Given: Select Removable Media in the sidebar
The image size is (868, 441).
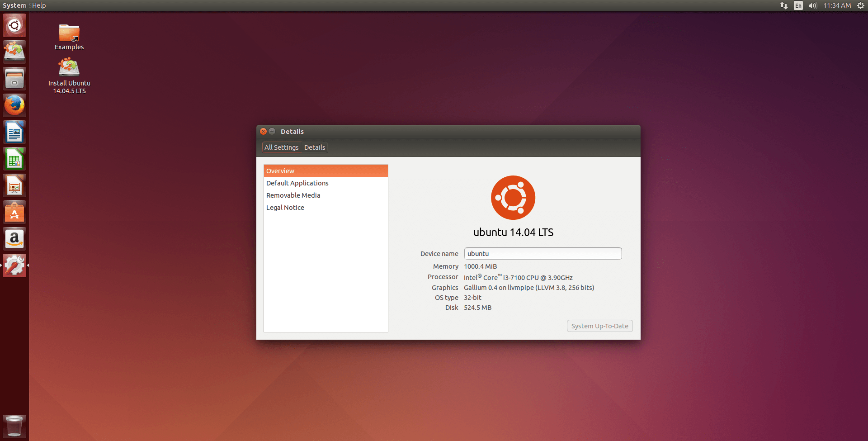Looking at the screenshot, I should 326,195.
